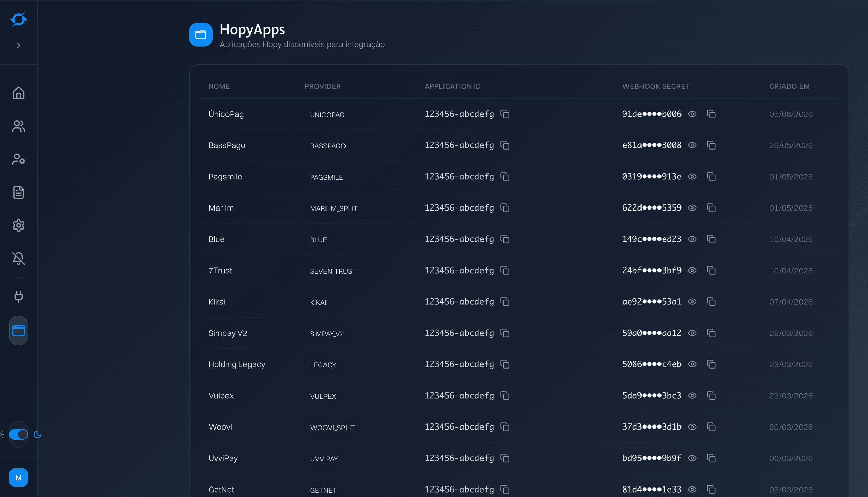Screen dimensions: 868x497
Task: Click the secret value ae92••••53a1
Action: 652,302
